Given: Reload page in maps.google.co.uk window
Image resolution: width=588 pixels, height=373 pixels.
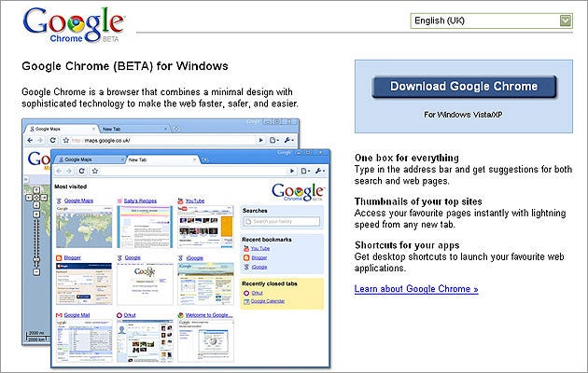Looking at the screenshot, I should pyautogui.click(x=52, y=140).
